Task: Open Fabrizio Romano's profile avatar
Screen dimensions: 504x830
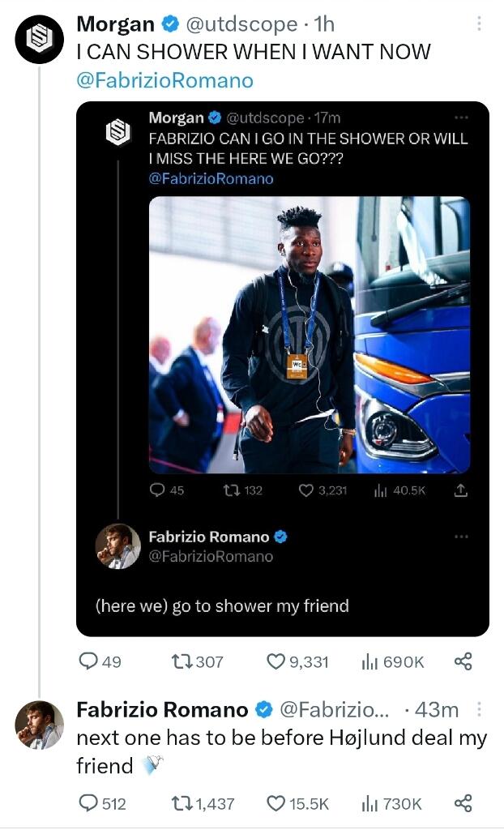Action: [40, 725]
